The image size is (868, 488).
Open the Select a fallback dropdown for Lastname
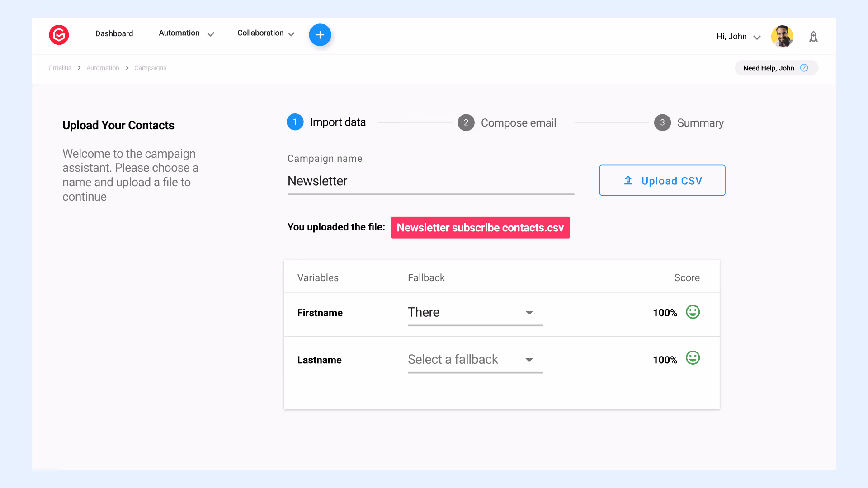[x=475, y=360]
